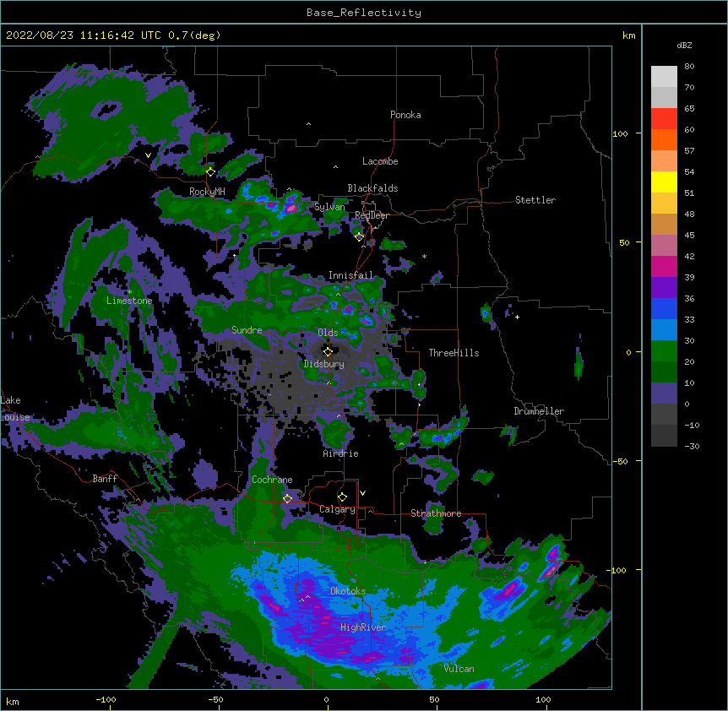Click the Vulcan city label

coord(459,668)
